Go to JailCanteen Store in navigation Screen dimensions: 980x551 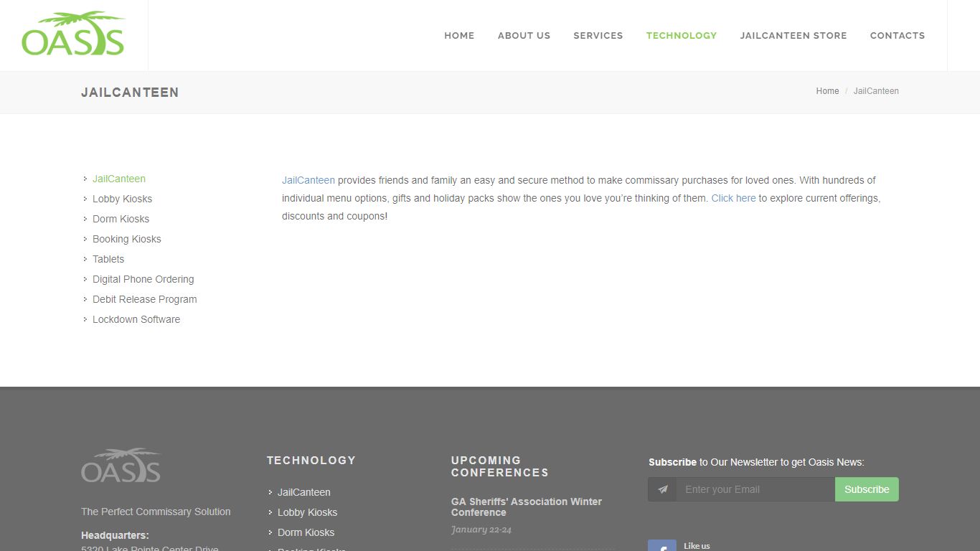[793, 35]
